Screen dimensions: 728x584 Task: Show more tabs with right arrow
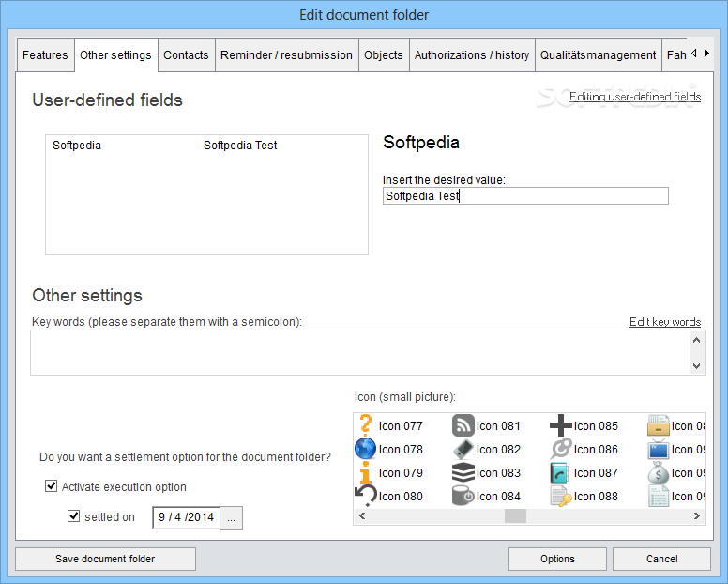[x=706, y=53]
